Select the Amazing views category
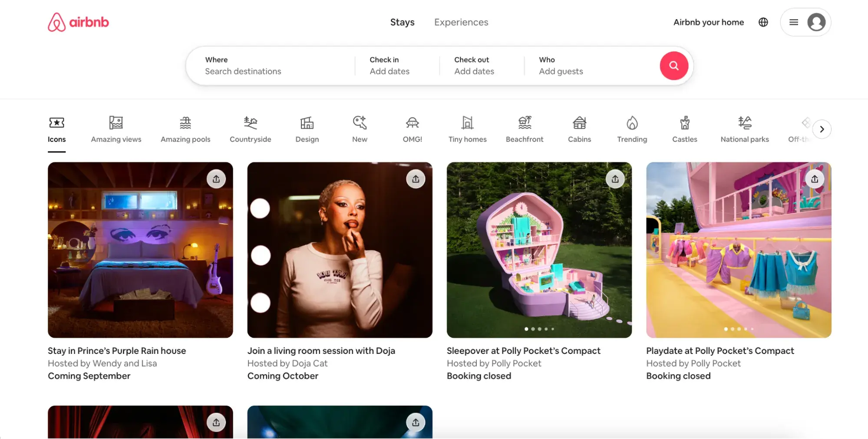 point(116,130)
